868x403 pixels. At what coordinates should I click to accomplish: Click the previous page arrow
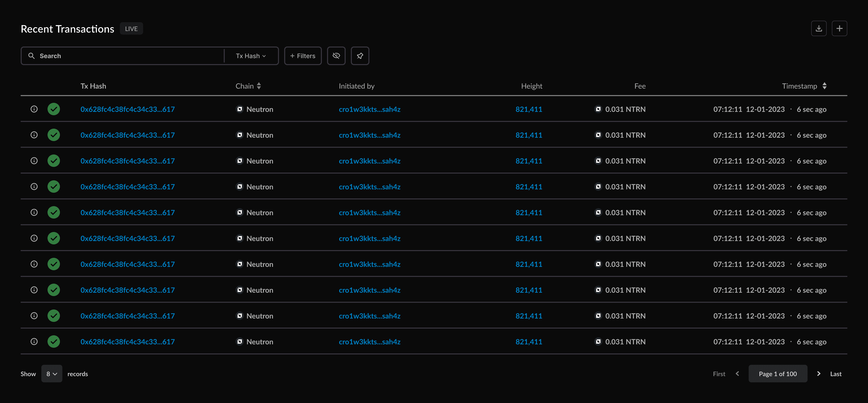coord(737,374)
